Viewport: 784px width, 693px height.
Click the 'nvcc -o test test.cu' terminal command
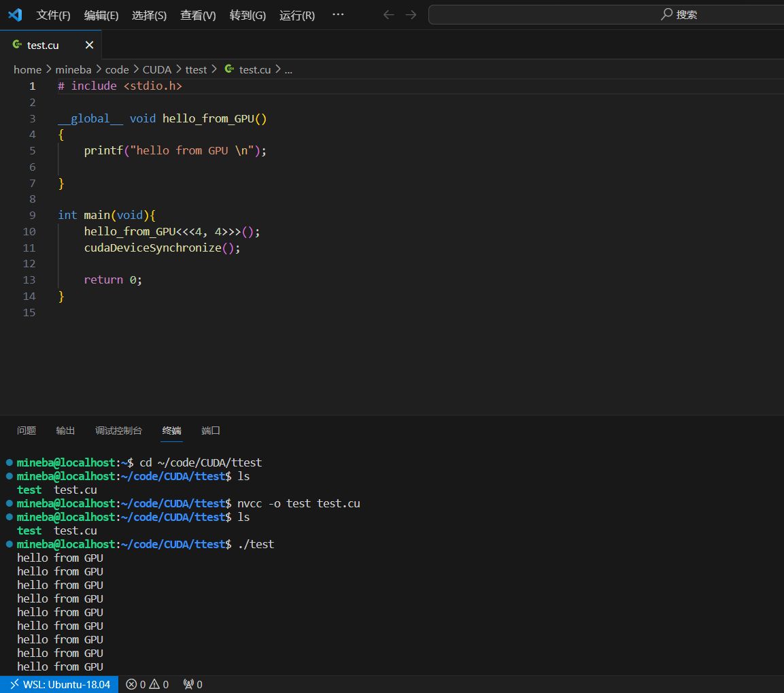click(299, 503)
